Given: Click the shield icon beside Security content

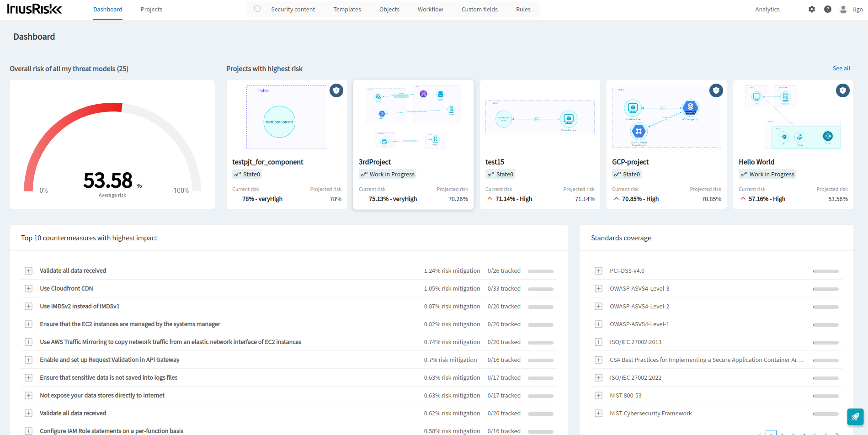Looking at the screenshot, I should (257, 9).
